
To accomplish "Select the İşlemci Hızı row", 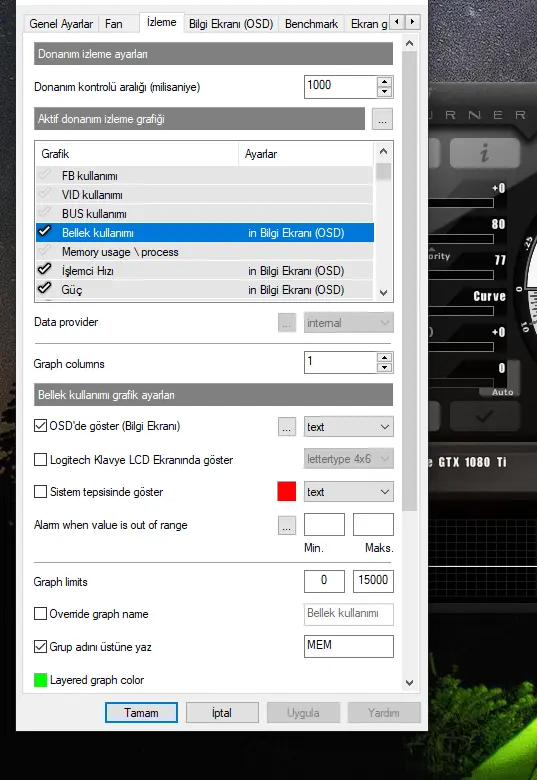I will [x=204, y=271].
